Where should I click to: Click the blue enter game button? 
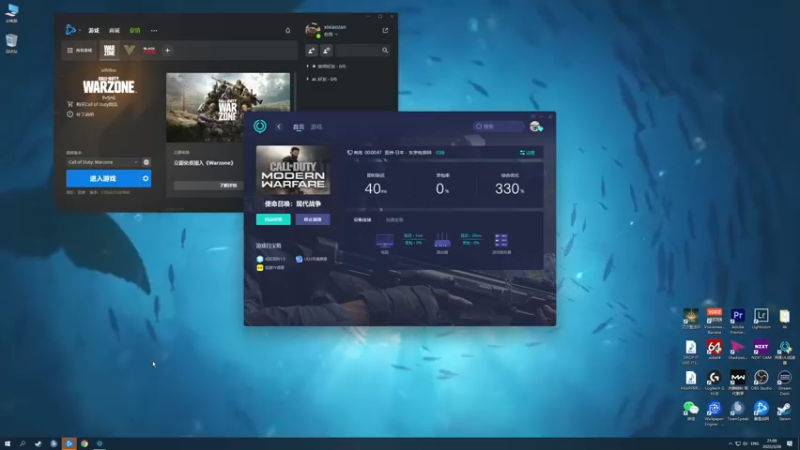pyautogui.click(x=103, y=179)
